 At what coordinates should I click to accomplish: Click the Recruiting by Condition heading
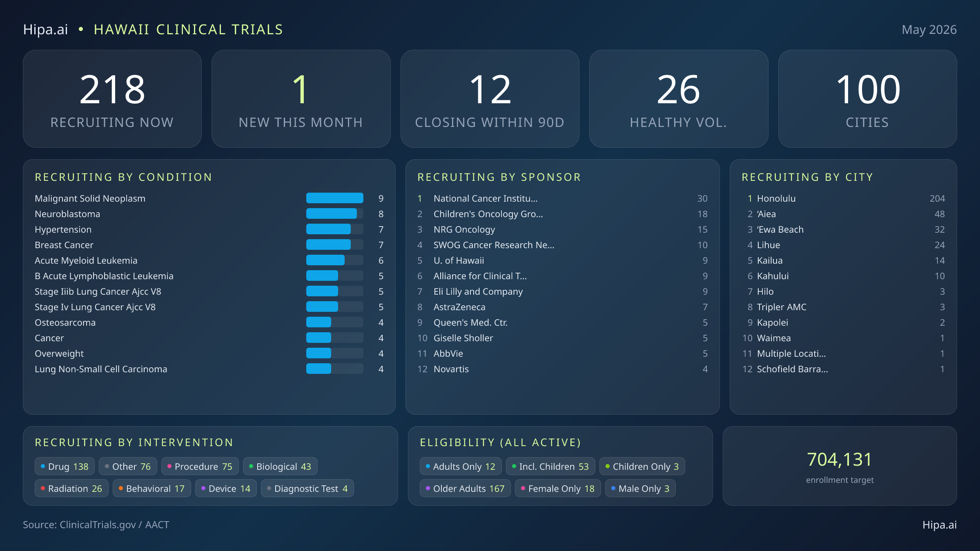124,177
